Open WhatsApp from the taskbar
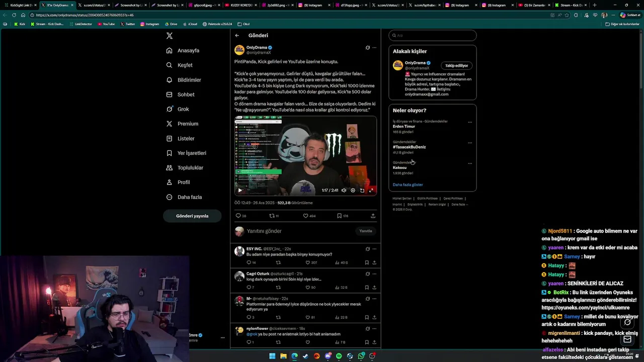The width and height of the screenshot is (644, 362). (x=361, y=356)
